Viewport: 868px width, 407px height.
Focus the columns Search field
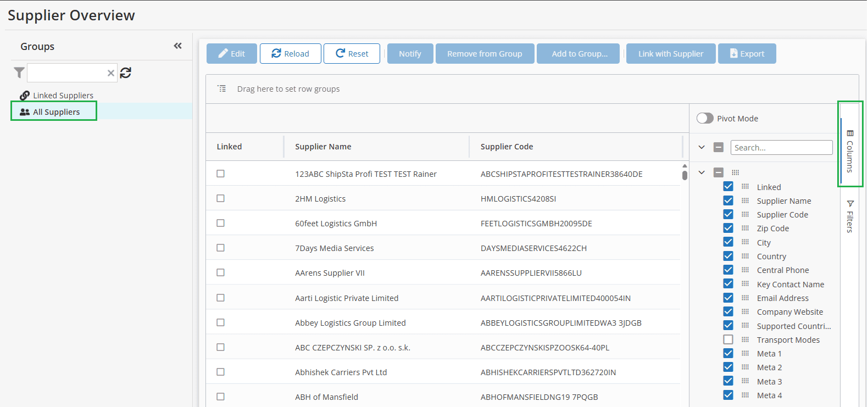(781, 147)
